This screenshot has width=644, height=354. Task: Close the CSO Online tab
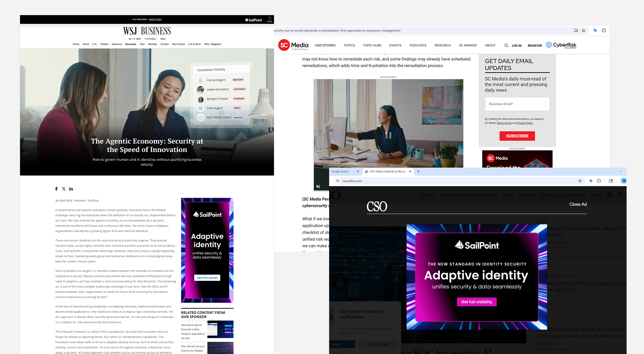(x=410, y=171)
